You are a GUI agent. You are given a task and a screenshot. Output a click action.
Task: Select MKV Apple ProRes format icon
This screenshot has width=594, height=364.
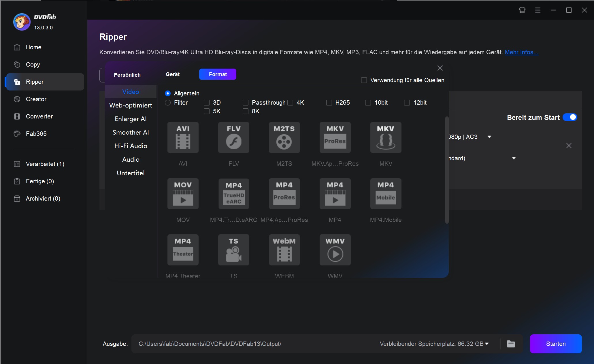coord(335,137)
